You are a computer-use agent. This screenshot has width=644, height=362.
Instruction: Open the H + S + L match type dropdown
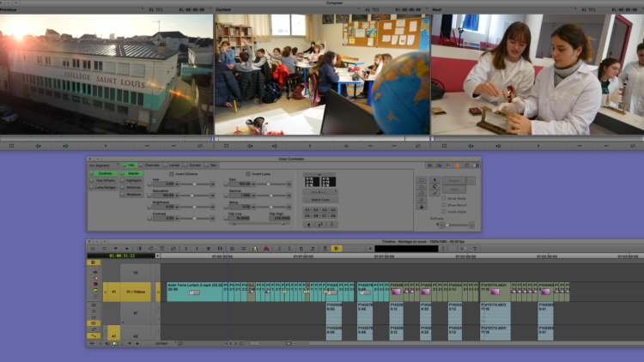tap(320, 191)
